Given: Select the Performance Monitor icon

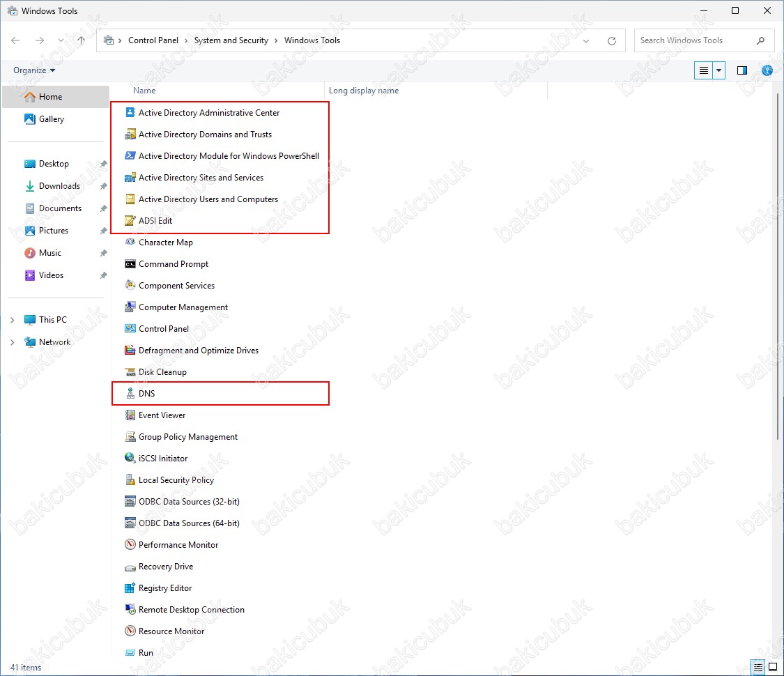Looking at the screenshot, I should click(x=130, y=544).
